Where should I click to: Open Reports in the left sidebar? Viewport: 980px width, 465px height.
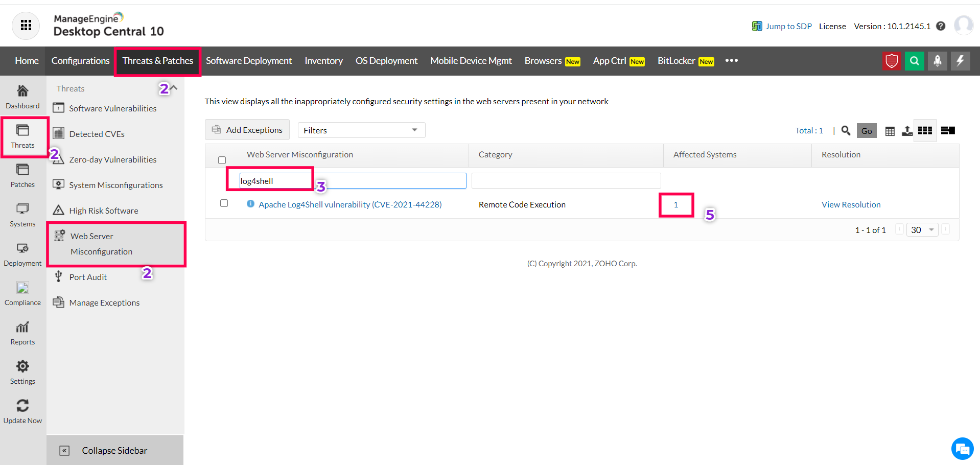point(22,333)
